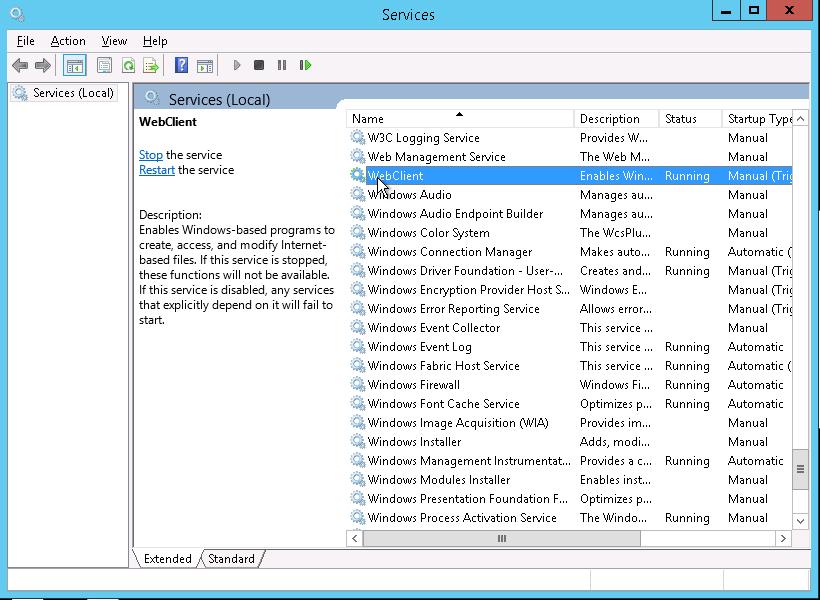Select Windows Encryption Provider Host service
This screenshot has width=820, height=600.
pos(570,289)
